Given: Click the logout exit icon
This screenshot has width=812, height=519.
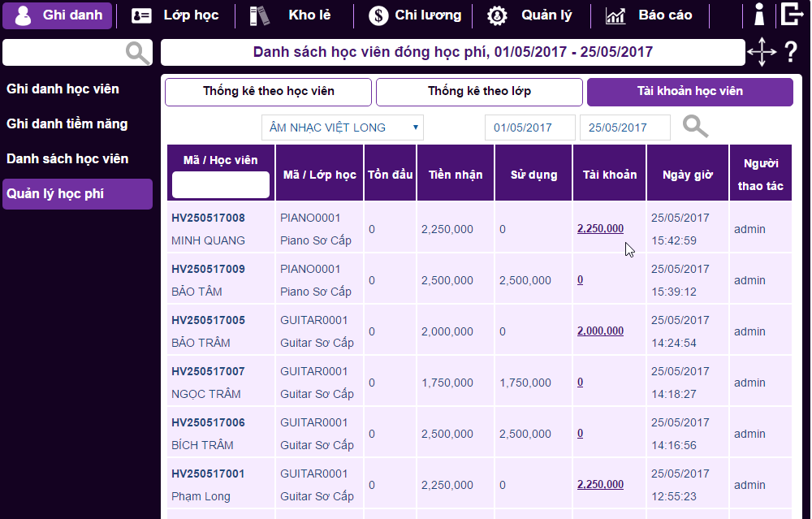Looking at the screenshot, I should pyautogui.click(x=792, y=15).
